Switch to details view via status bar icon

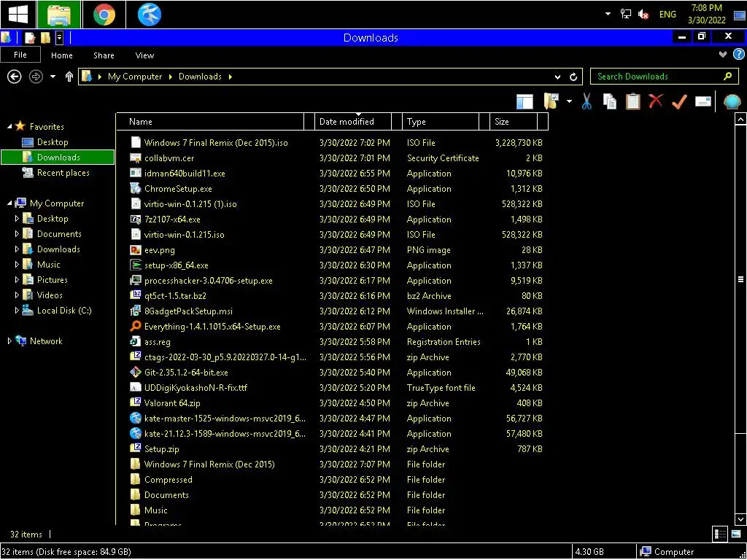[720, 534]
